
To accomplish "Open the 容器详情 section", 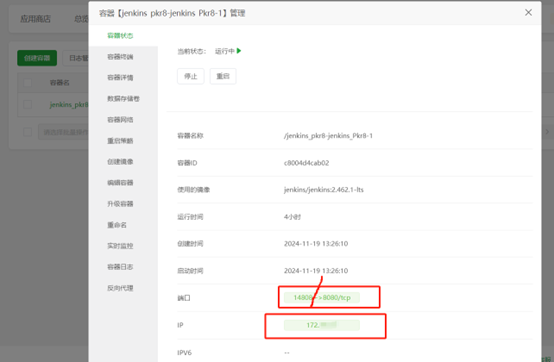I will 120,78.
